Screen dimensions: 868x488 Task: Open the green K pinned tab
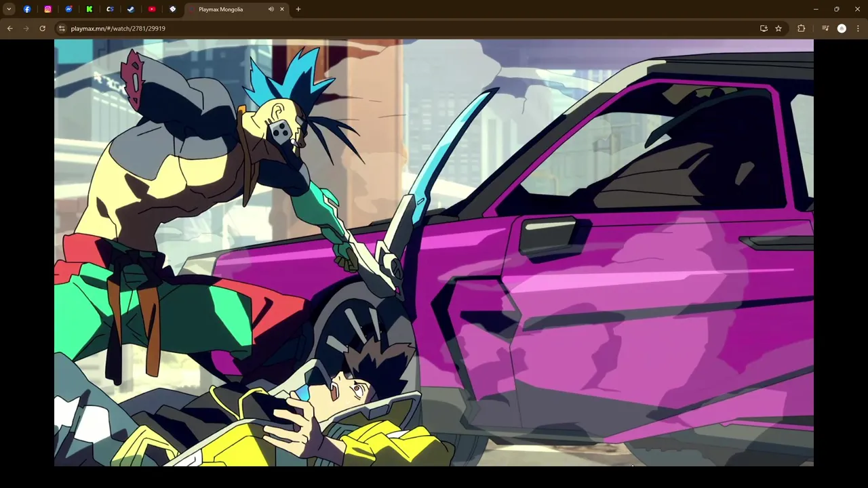coord(90,9)
